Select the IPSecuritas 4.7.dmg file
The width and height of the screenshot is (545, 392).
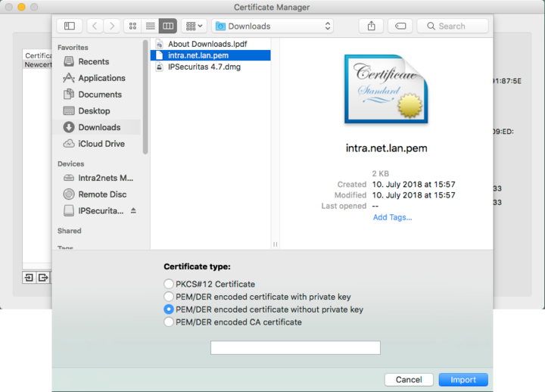(210, 67)
